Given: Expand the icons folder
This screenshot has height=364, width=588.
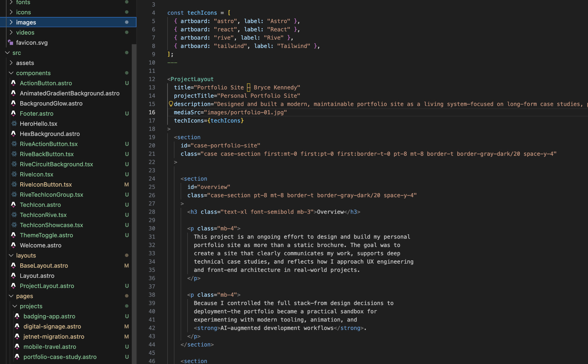Looking at the screenshot, I should point(11,12).
